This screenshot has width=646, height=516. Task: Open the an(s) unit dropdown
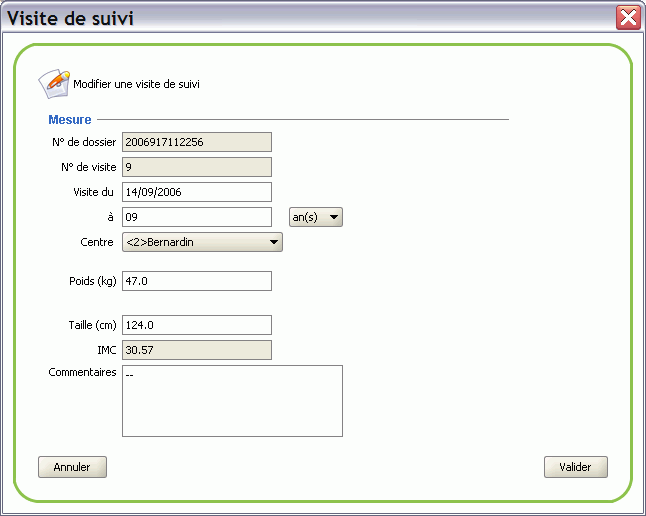[316, 217]
